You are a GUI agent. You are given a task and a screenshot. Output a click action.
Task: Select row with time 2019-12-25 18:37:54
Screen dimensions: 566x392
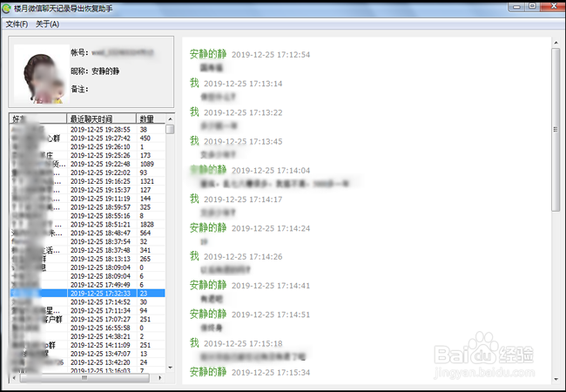[87, 242]
